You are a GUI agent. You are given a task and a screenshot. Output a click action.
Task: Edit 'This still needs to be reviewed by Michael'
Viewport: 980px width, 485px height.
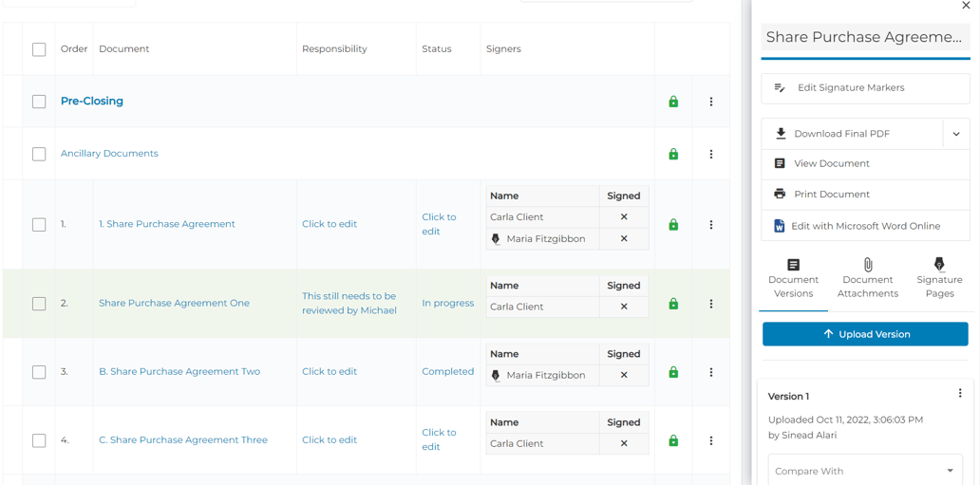(x=349, y=303)
